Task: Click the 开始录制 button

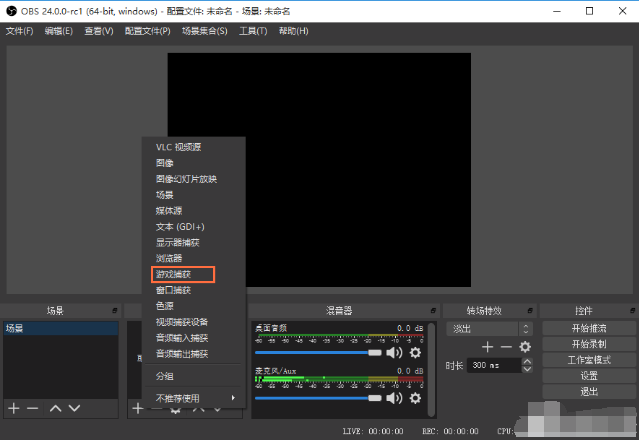Action: pos(589,344)
